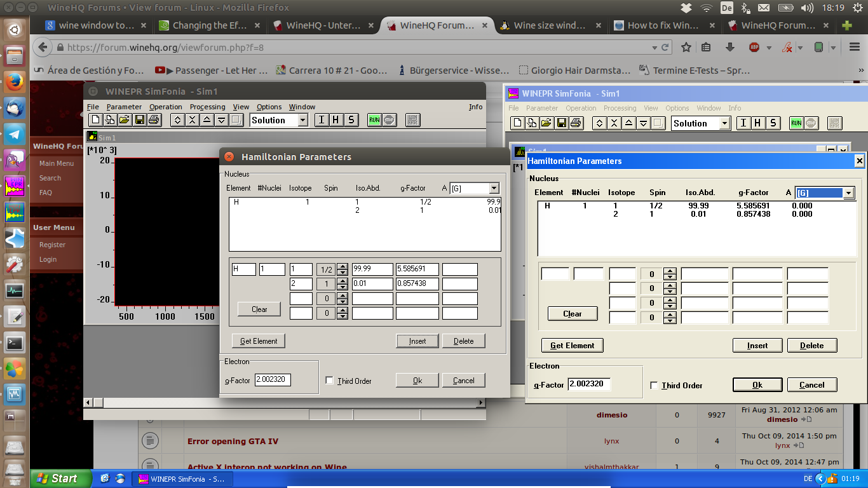The height and width of the screenshot is (488, 868).
Task: Click Electron g-Factor field in gray dialog
Action: click(x=273, y=380)
